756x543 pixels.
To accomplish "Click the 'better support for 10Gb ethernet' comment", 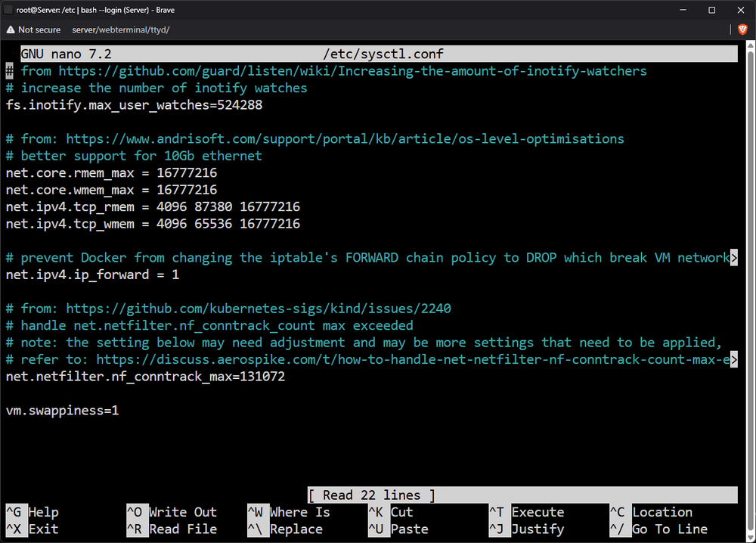I will click(x=134, y=157).
